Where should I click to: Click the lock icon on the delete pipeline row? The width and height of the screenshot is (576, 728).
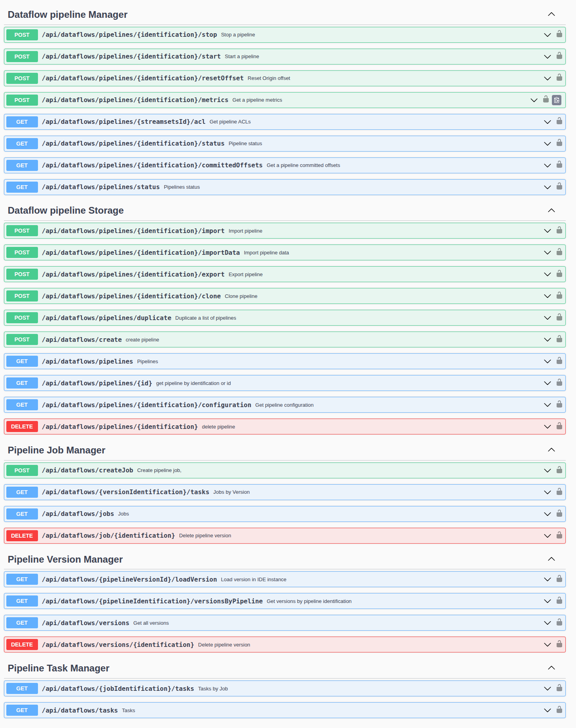[x=559, y=426]
